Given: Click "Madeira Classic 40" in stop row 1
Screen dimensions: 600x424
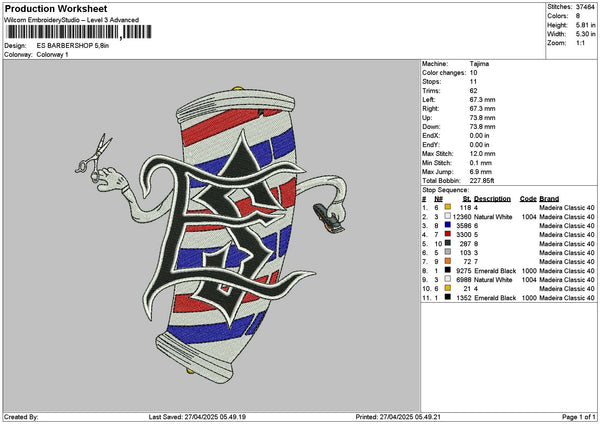Looking at the screenshot, I should tap(567, 208).
